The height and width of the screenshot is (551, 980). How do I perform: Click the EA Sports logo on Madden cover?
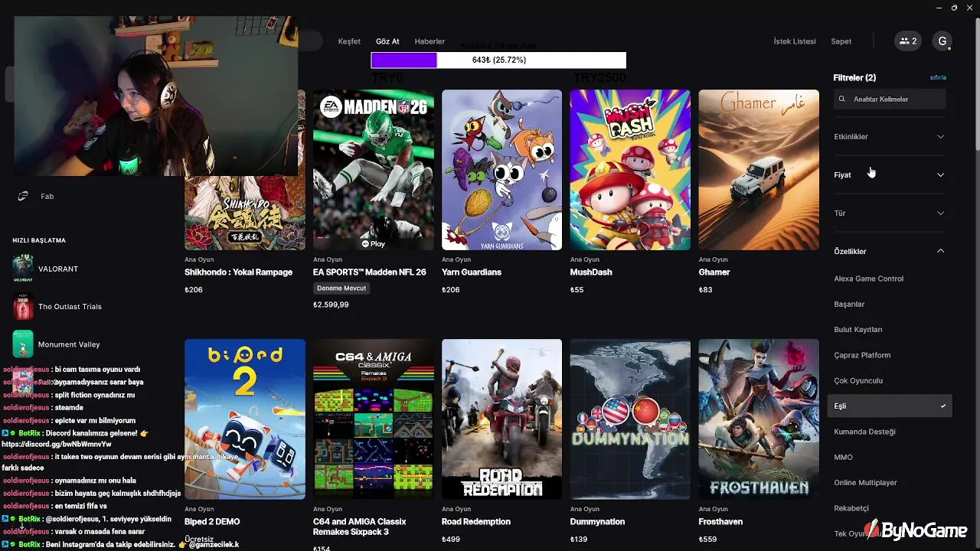(330, 106)
